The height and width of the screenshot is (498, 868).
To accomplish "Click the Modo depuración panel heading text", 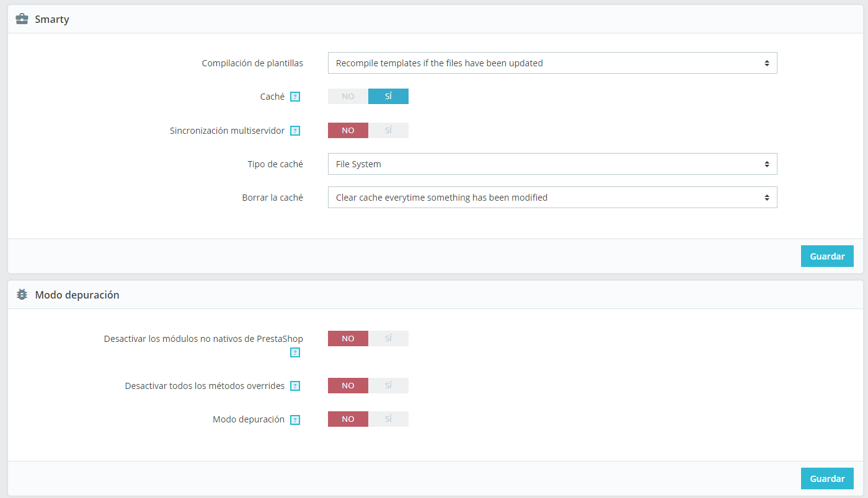I will click(x=77, y=295).
